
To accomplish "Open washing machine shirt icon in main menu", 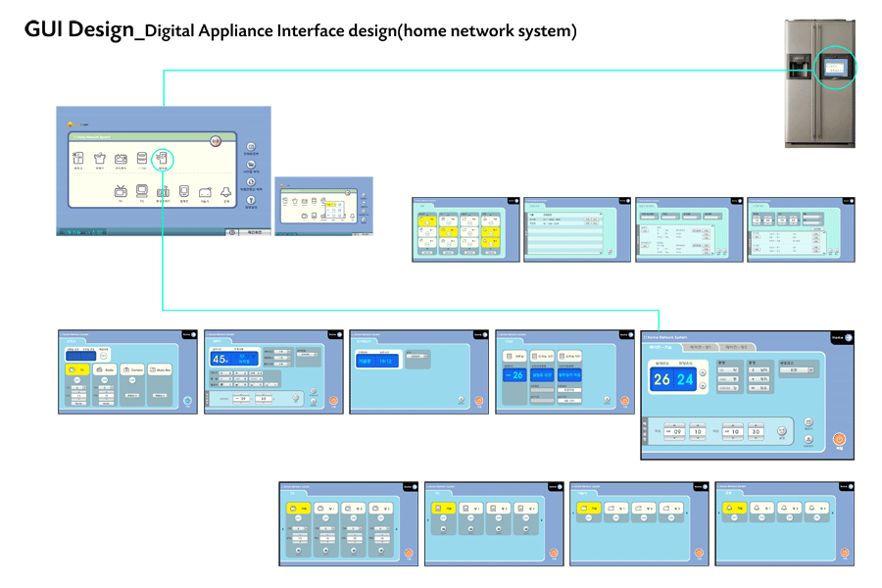I will [100, 159].
